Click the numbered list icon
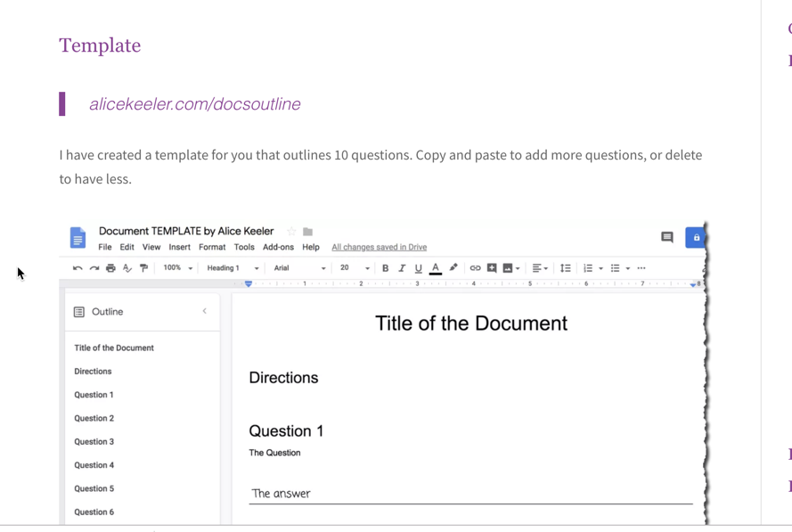Viewport: 792px width, 532px height. click(x=588, y=268)
